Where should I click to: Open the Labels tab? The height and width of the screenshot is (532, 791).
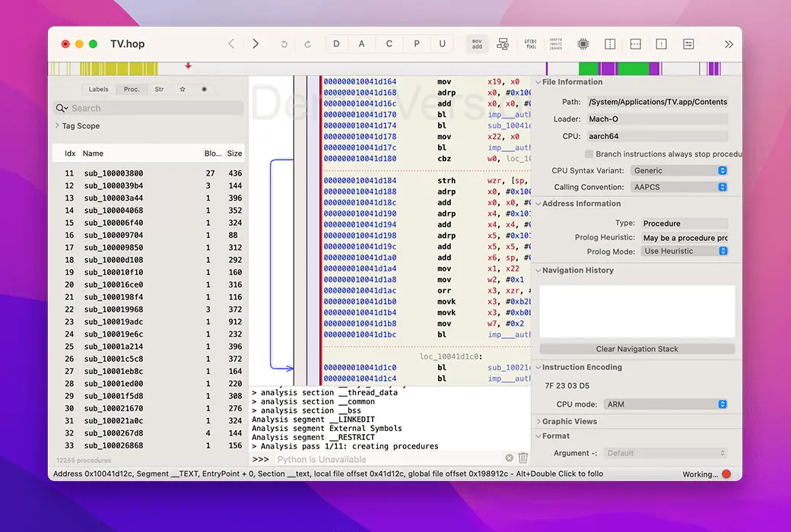click(98, 89)
